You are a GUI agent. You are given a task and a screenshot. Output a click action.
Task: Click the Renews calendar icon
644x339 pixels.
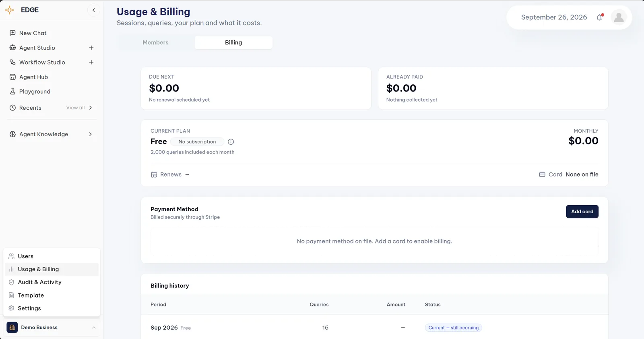point(154,175)
